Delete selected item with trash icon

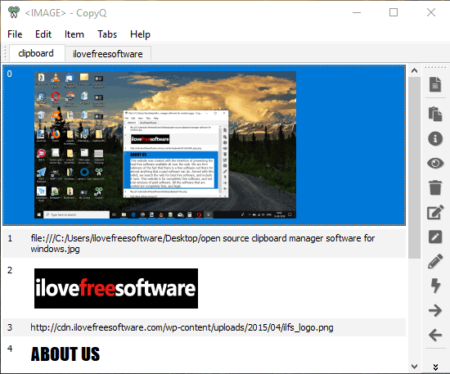pos(435,187)
